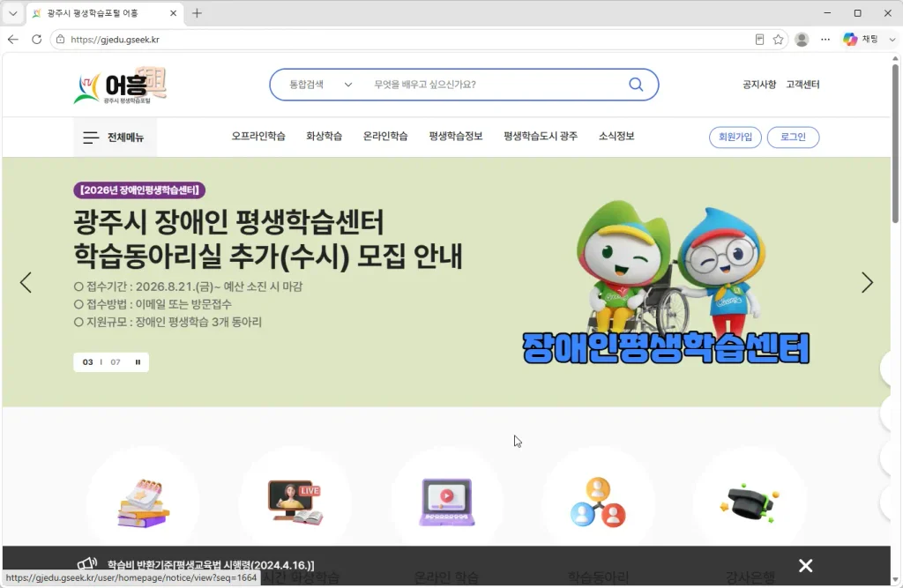The height and width of the screenshot is (588, 903).
Task: Open the 통합검색 search category dropdown
Action: 320,84
